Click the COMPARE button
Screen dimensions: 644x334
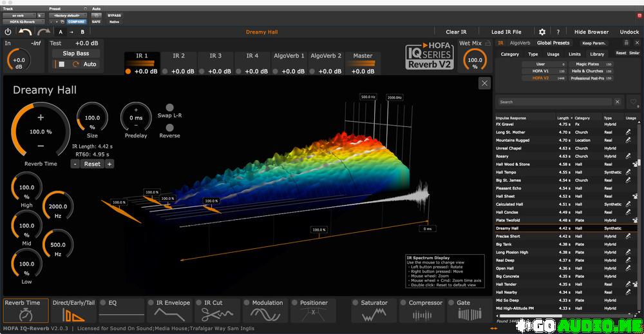click(x=77, y=21)
